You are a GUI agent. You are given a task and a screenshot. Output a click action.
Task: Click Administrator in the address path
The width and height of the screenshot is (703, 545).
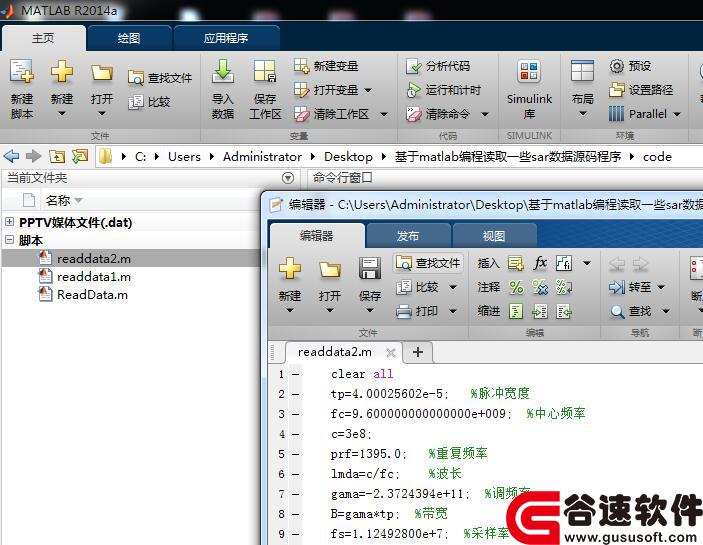pyautogui.click(x=262, y=157)
